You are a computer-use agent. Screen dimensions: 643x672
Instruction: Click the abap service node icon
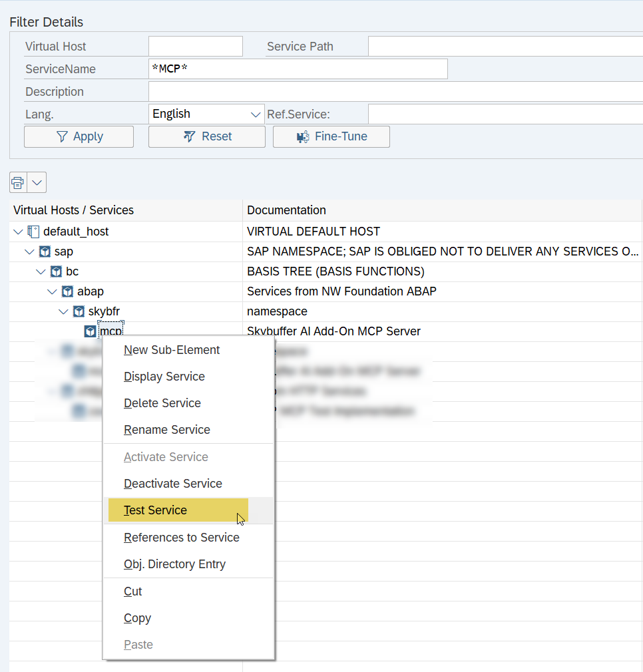(67, 291)
